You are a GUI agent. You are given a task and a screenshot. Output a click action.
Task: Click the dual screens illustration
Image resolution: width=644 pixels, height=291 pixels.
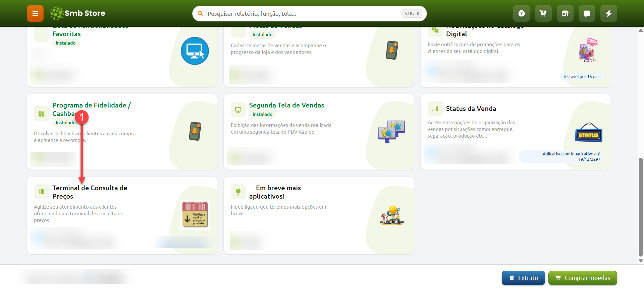click(x=392, y=132)
